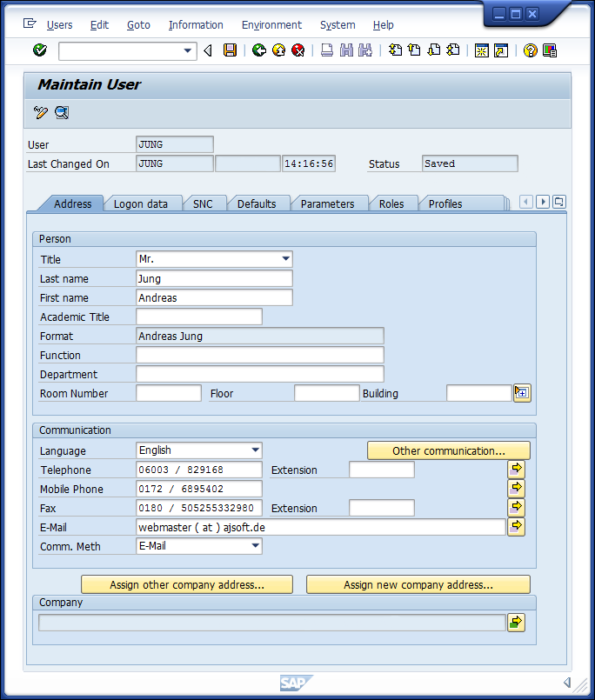The image size is (595, 700).
Task: Open the Help menu
Action: (x=384, y=25)
